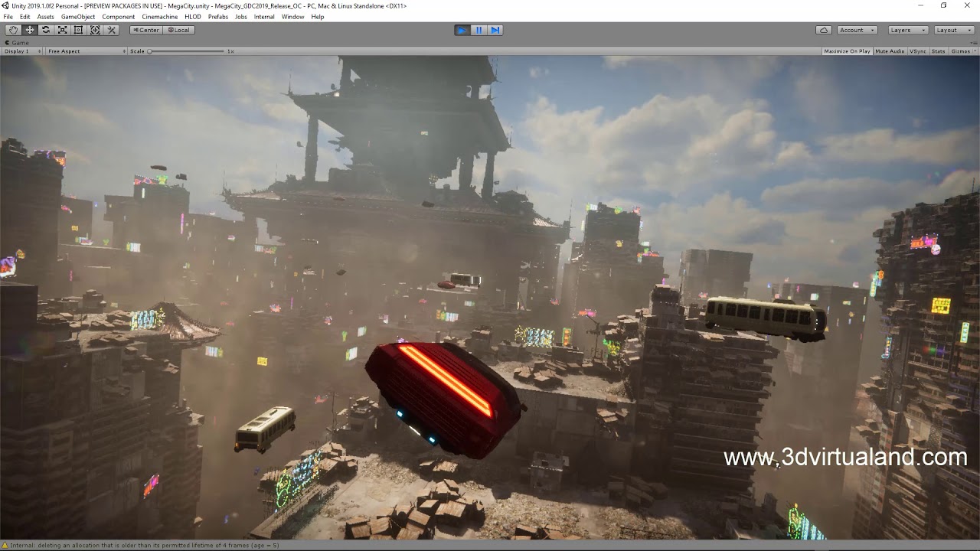Open the Cinemachine menu
The image size is (980, 551).
[x=160, y=17]
